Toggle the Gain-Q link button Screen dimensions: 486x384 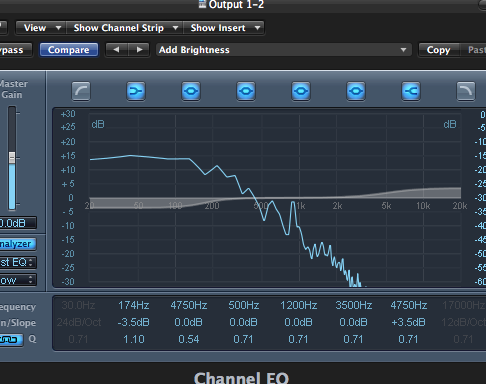(11, 340)
